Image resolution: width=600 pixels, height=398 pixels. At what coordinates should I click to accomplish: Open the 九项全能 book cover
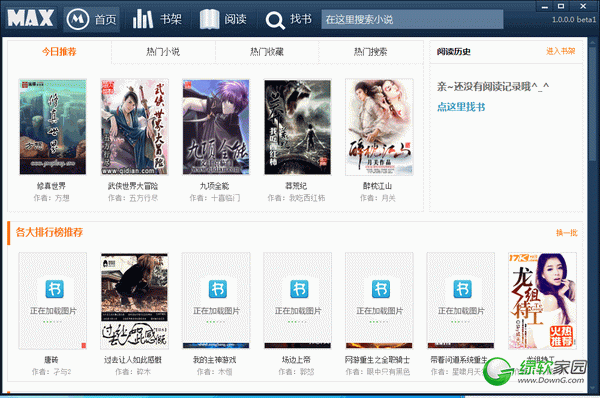point(216,127)
